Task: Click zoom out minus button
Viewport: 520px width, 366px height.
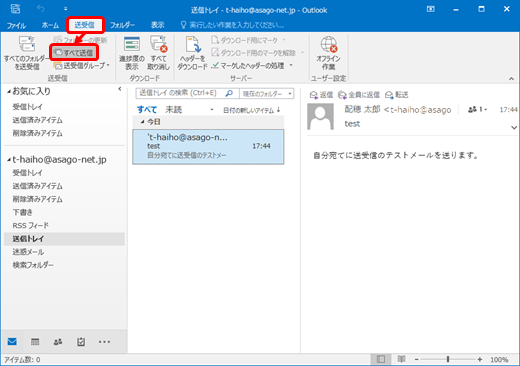Action: pyautogui.click(x=416, y=360)
